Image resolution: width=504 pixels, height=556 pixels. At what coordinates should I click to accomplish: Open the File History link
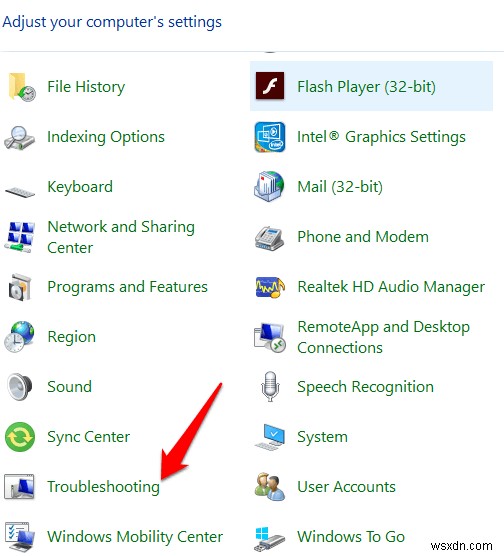point(86,87)
